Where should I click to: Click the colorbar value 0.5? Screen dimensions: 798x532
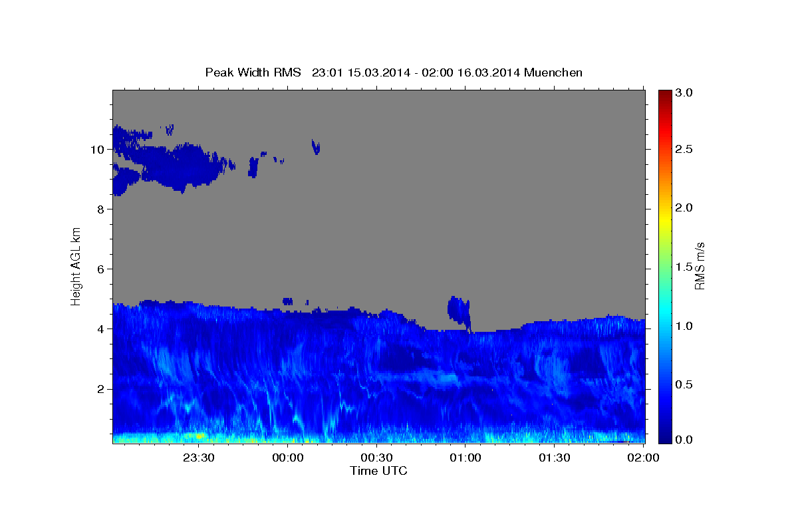coord(684,384)
